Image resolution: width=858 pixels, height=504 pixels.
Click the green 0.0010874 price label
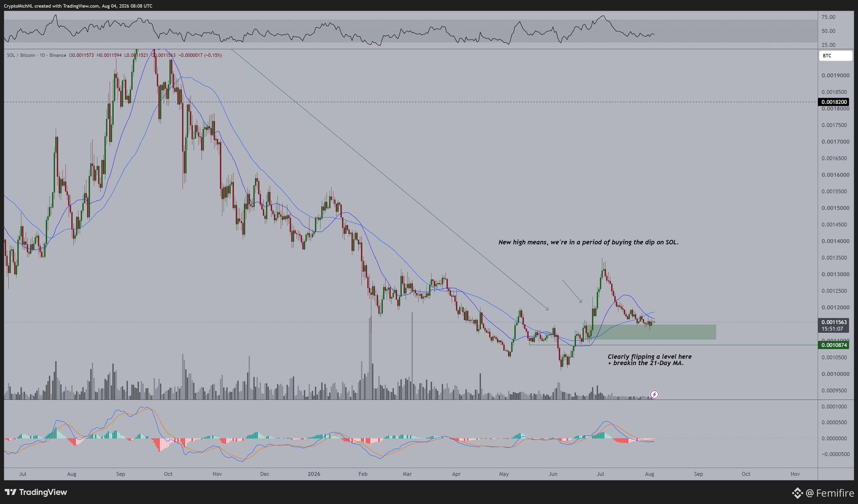(834, 345)
